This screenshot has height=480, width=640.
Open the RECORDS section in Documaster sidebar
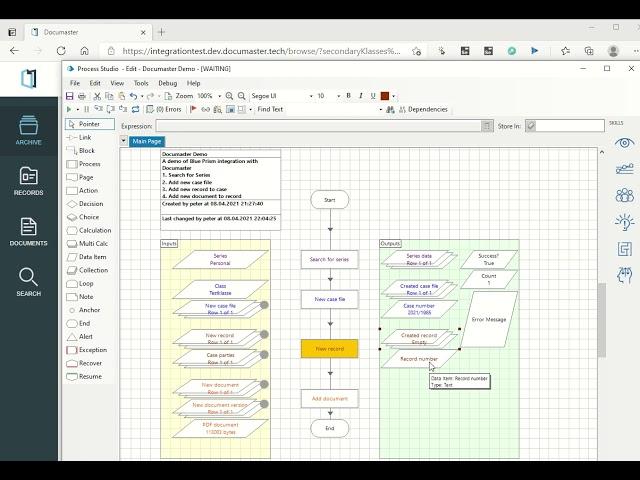point(29,181)
